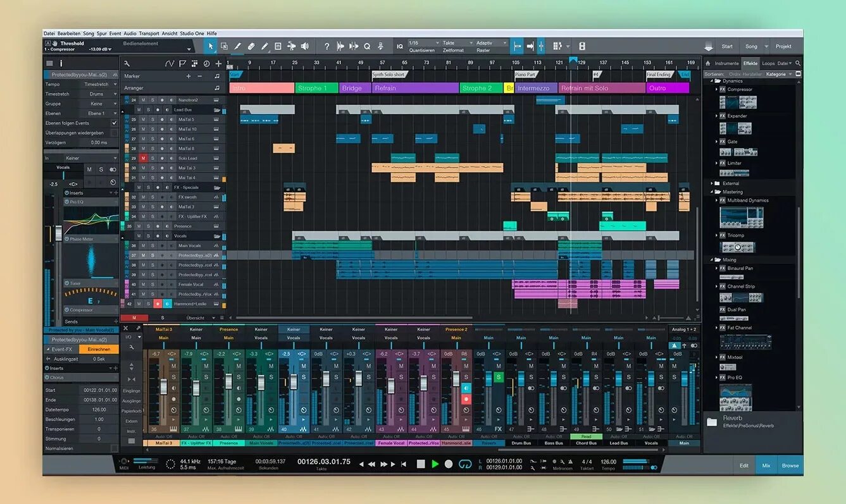The image size is (846, 504).
Task: Open track list wrench options
Action: point(127,63)
